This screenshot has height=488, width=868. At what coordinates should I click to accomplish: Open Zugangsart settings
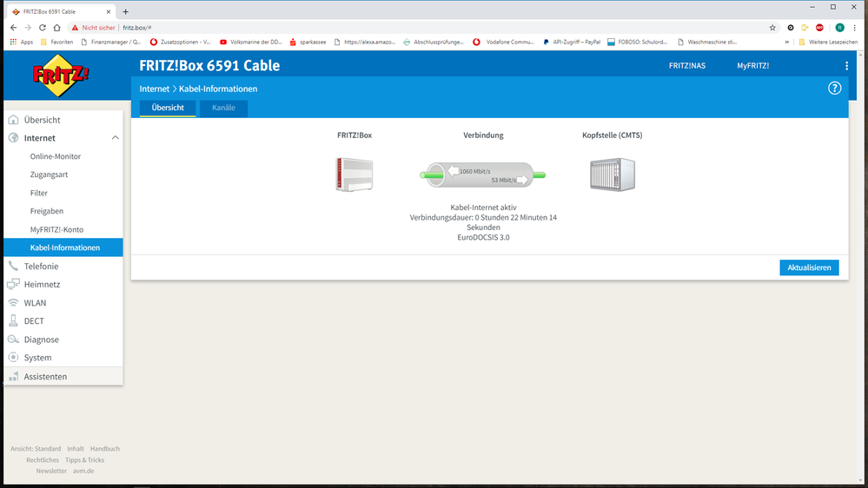pyautogui.click(x=49, y=175)
